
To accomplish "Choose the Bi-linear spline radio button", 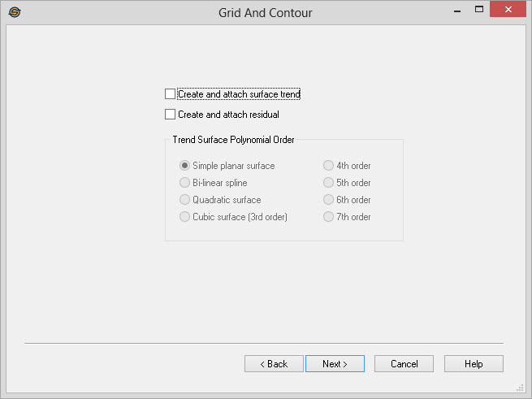I will (x=185, y=183).
